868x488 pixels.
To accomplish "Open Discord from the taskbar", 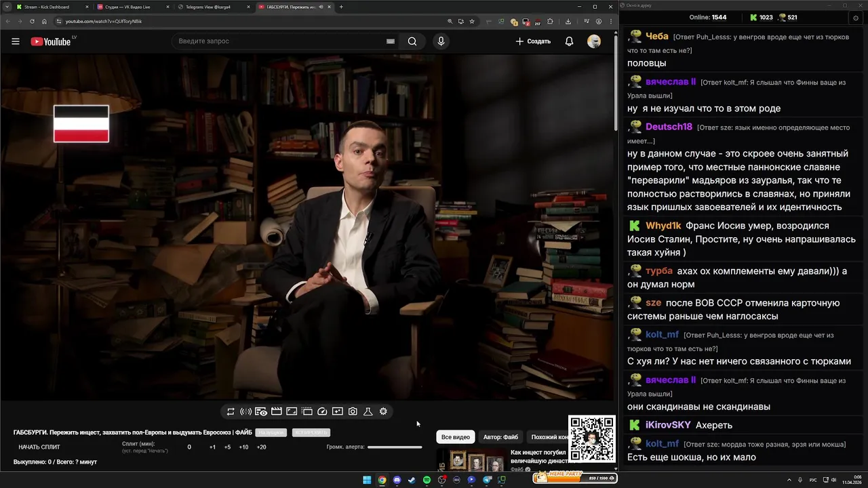I will click(397, 480).
